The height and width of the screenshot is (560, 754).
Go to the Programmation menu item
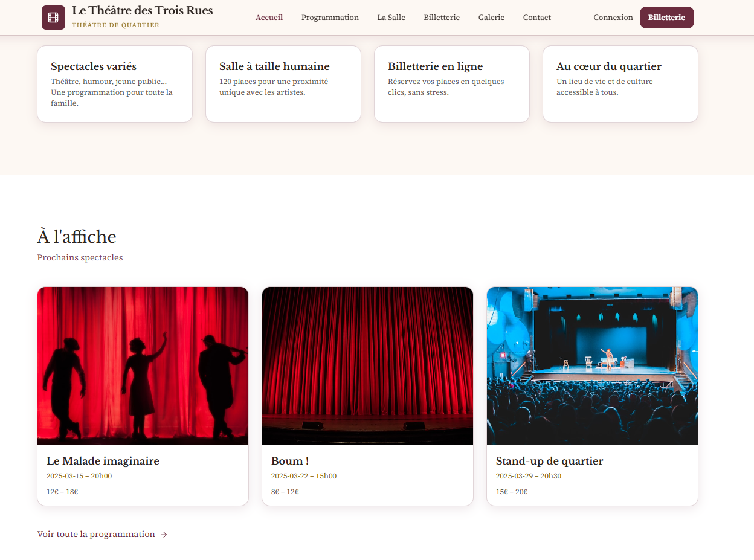click(x=330, y=18)
